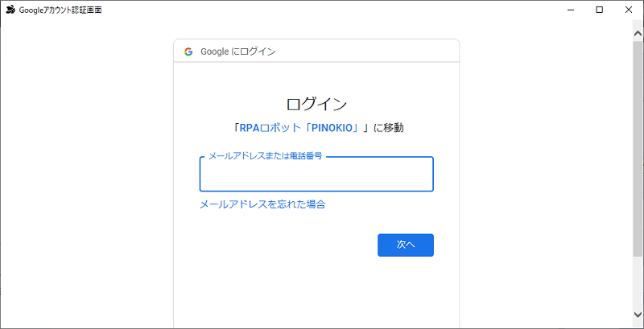Click the scrollbar down arrow
Image resolution: width=644 pixels, height=329 pixels.
click(638, 315)
